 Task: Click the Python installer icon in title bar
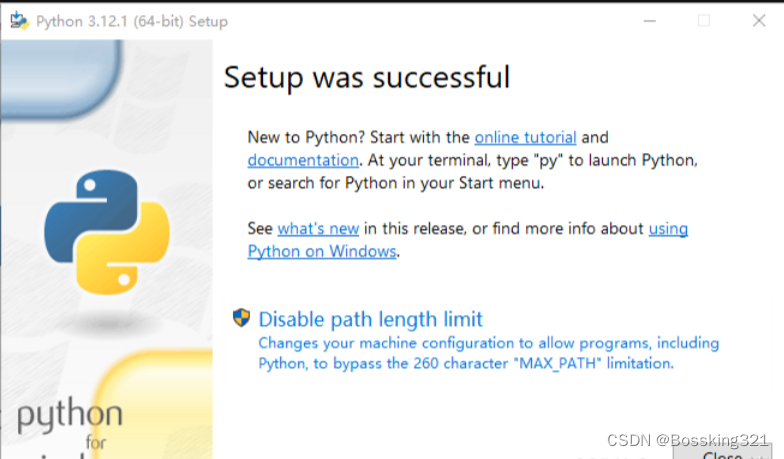tap(18, 21)
